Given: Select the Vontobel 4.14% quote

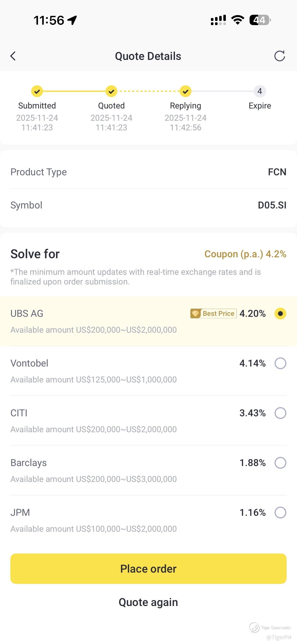Looking at the screenshot, I should [x=148, y=371].
